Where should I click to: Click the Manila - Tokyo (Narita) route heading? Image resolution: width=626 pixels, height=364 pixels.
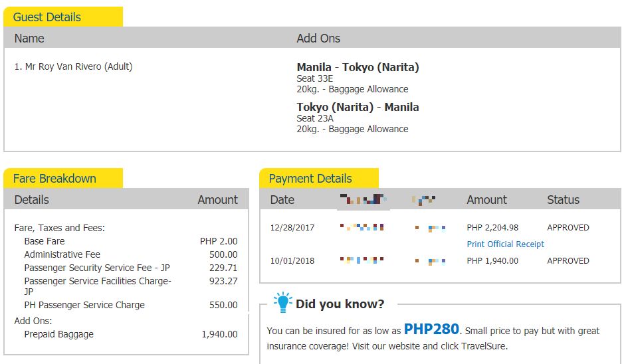tap(358, 67)
